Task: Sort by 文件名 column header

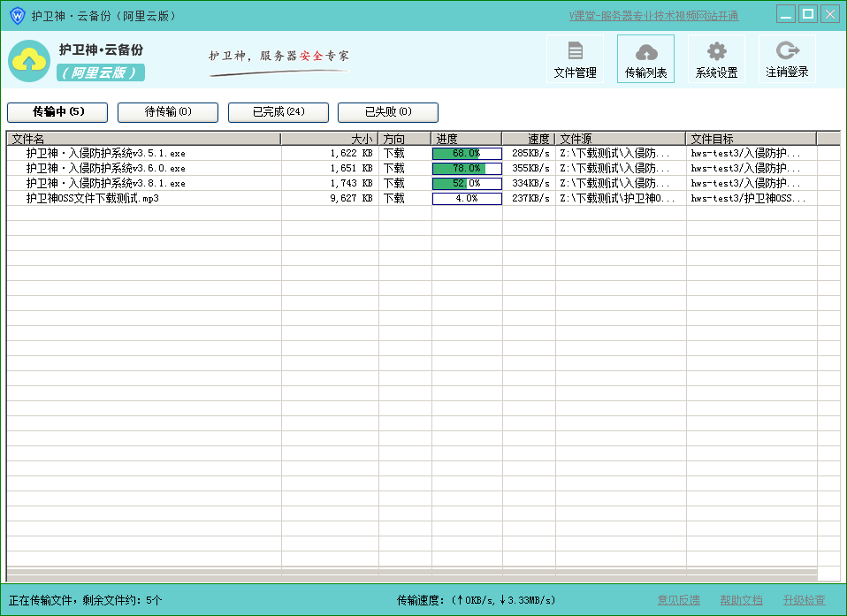Action: coord(143,139)
